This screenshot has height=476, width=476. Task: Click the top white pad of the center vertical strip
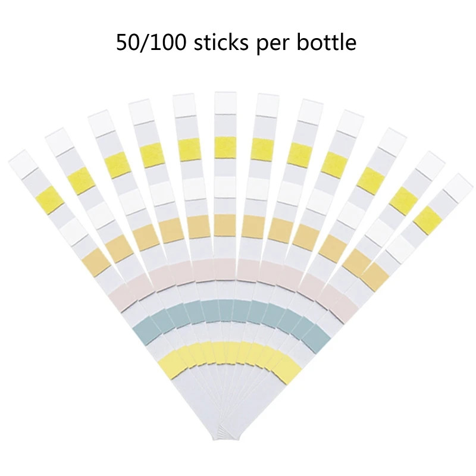226,103
